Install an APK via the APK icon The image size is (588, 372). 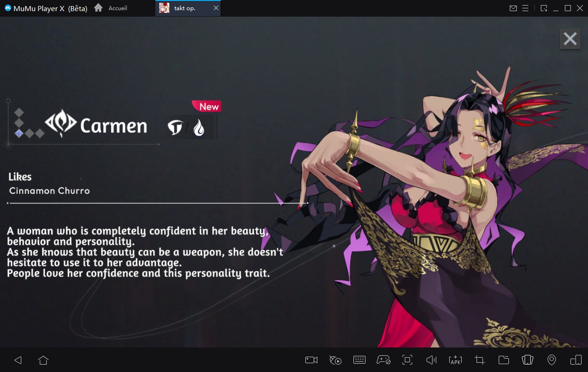point(455,360)
